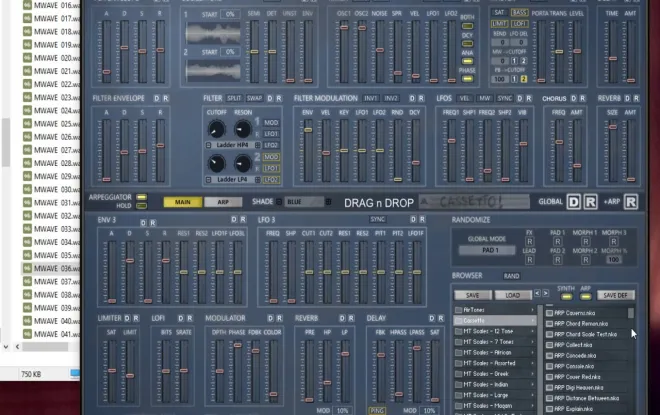660x415 pixels.
Task: Click the browser RAND button
Action: coord(511,276)
